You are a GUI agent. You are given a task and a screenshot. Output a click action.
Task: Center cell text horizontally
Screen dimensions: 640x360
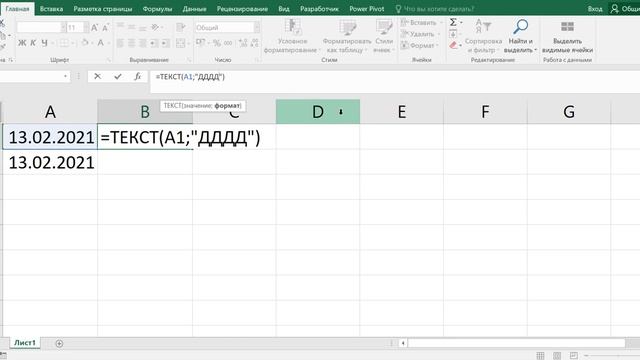pos(131,43)
